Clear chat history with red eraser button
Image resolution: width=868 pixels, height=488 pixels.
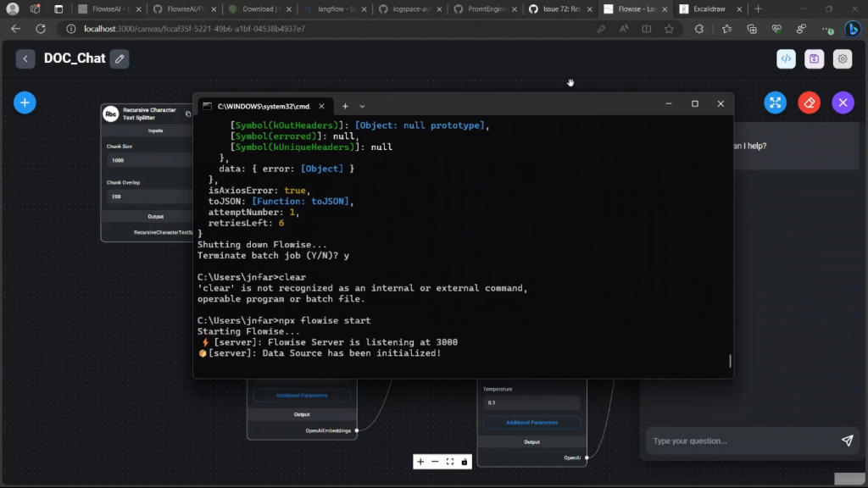coord(809,103)
